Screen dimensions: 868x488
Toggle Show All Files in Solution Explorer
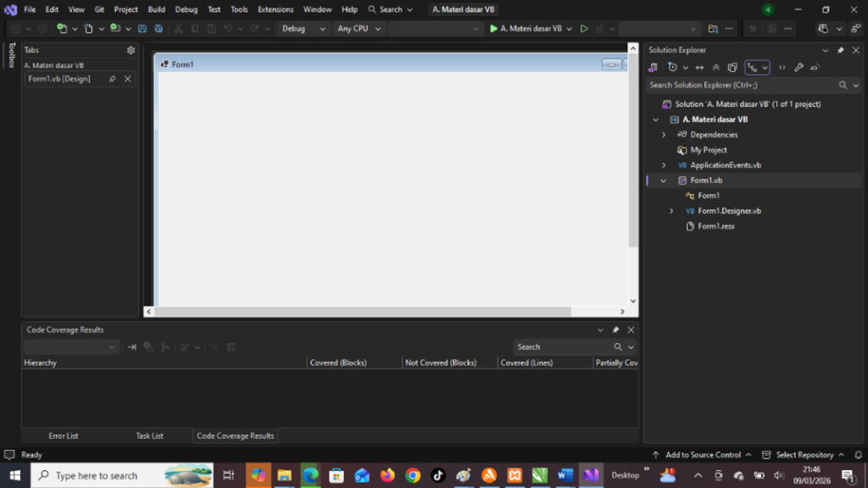point(732,68)
